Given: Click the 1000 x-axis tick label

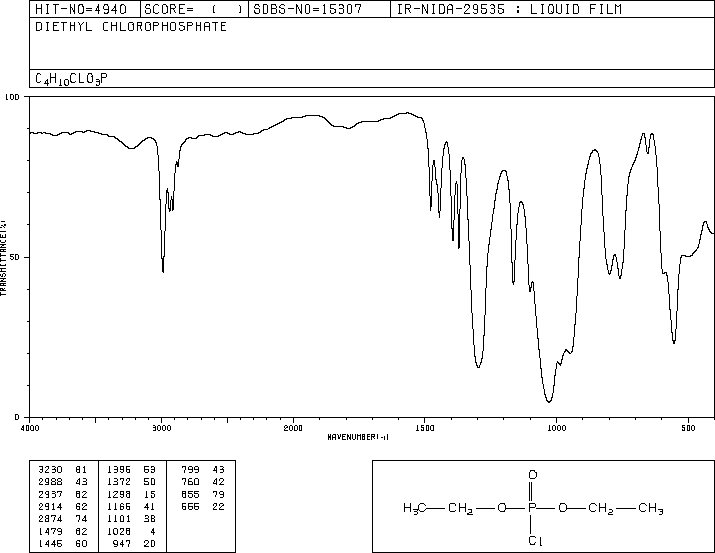Looking at the screenshot, I should tap(556, 428).
